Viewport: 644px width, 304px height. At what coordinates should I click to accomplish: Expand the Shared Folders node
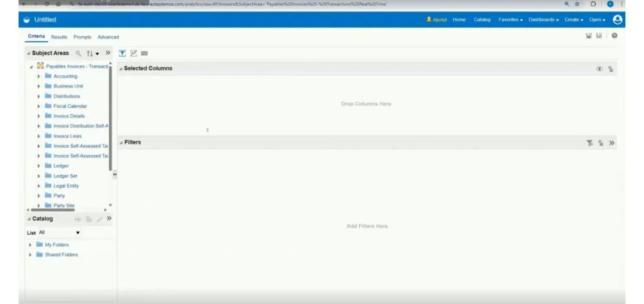point(30,255)
